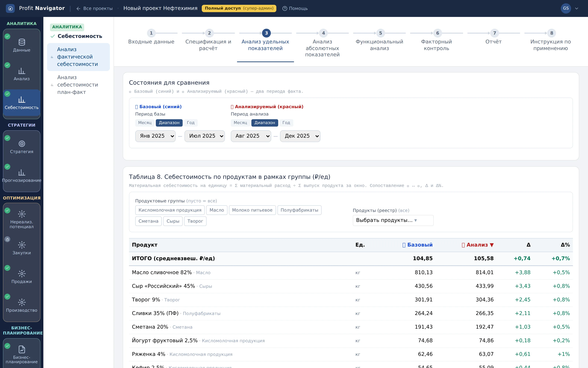Filter by Кисломолочная продукция group
The width and height of the screenshot is (588, 368).
(x=170, y=210)
